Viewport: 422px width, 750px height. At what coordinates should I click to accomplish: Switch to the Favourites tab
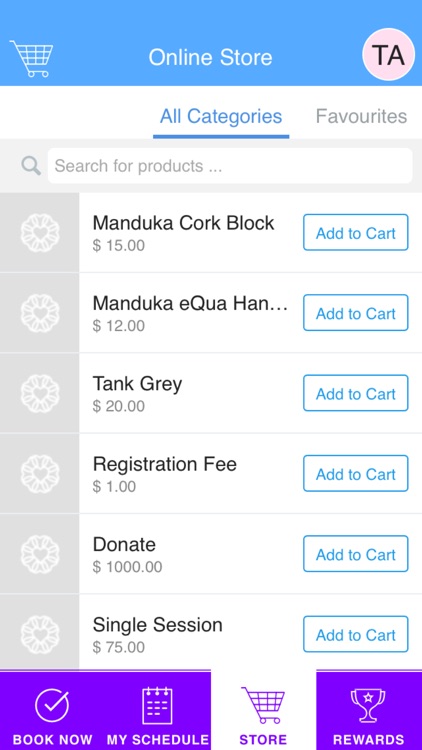[361, 116]
